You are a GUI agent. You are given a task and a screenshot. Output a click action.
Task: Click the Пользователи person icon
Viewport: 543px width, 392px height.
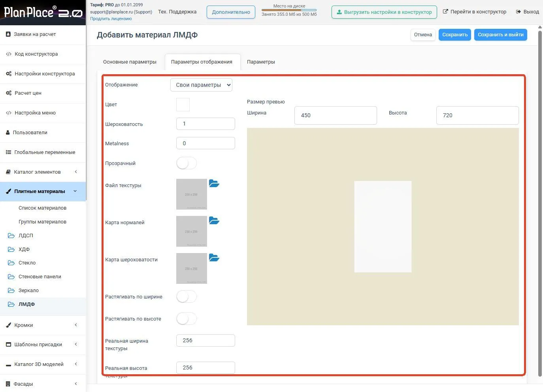pyautogui.click(x=8, y=133)
